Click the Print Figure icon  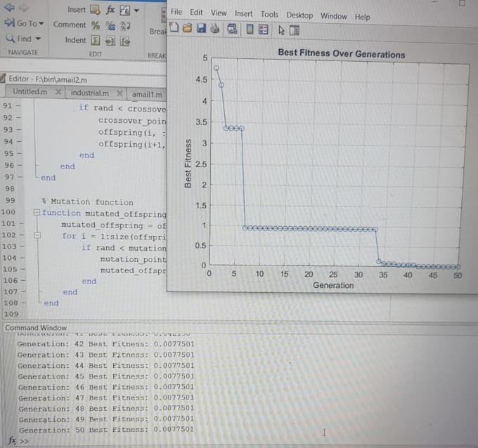coord(215,29)
